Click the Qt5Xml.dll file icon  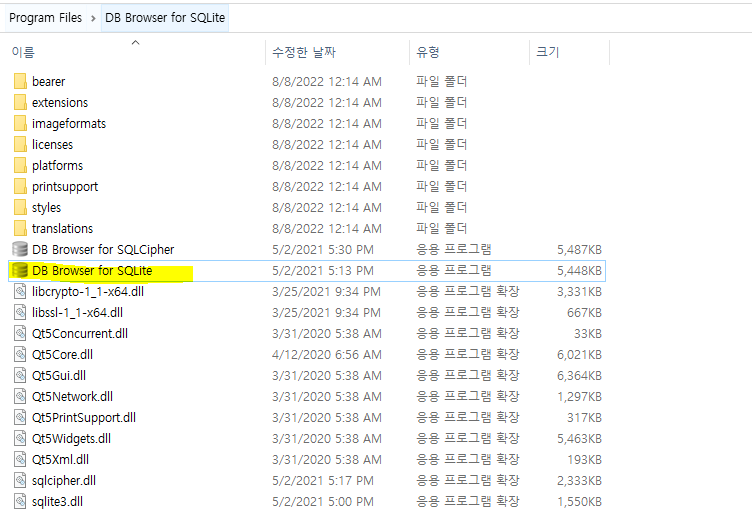click(x=20, y=460)
